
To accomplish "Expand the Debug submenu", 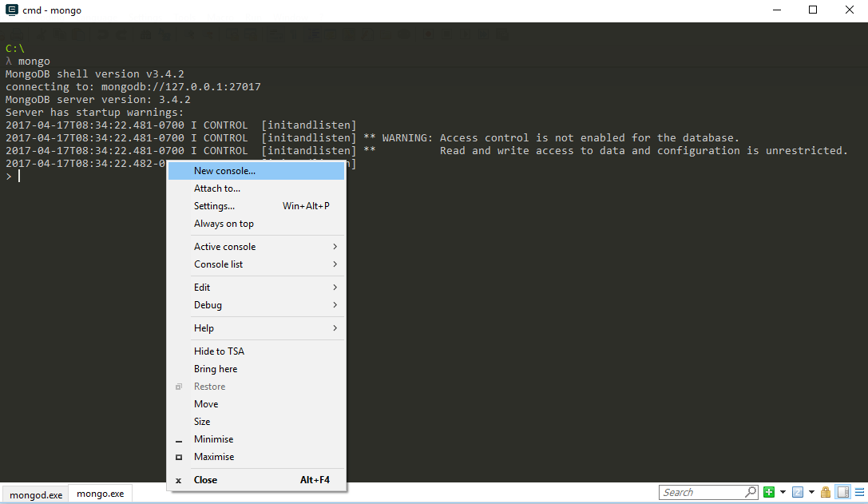I will tap(256, 305).
